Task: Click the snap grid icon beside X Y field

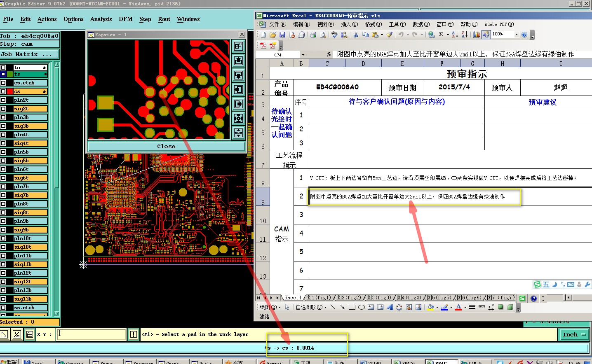Action: (30, 334)
